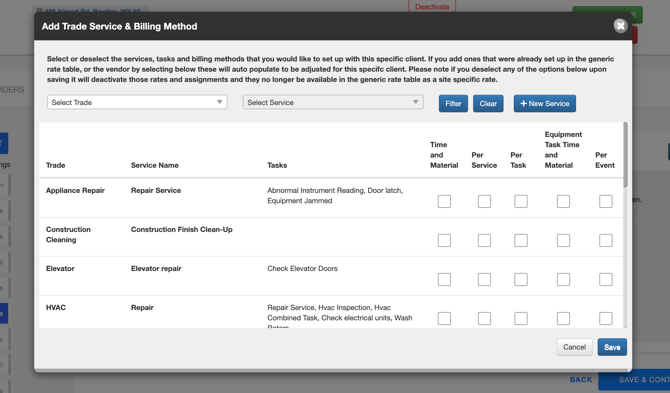Screen dimensions: 670x393
Task: Check Time and Material for Appliance Repair
Action: (x=444, y=201)
